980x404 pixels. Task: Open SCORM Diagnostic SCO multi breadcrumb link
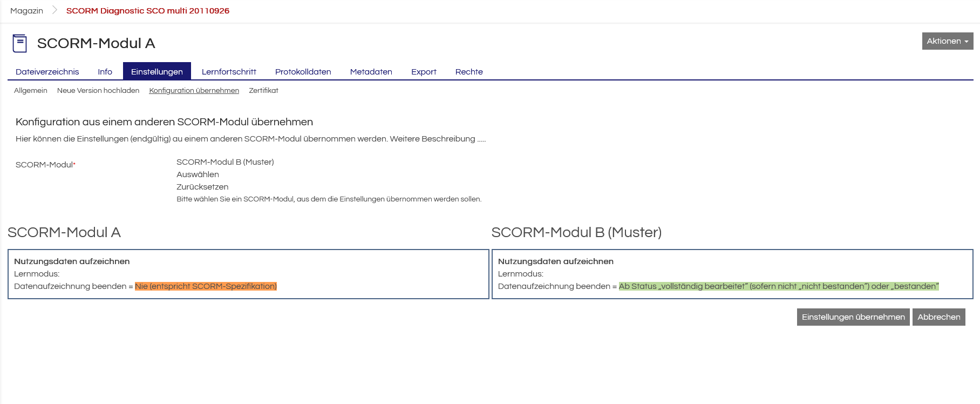[147, 11]
